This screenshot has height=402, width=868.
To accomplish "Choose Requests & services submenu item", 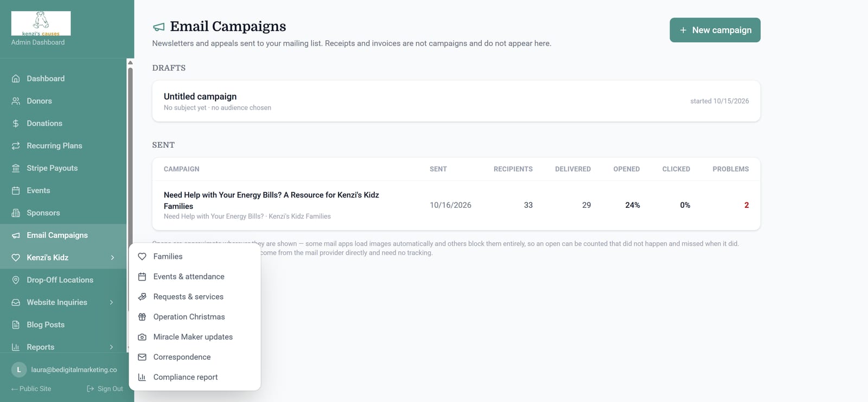I will [x=195, y=297].
